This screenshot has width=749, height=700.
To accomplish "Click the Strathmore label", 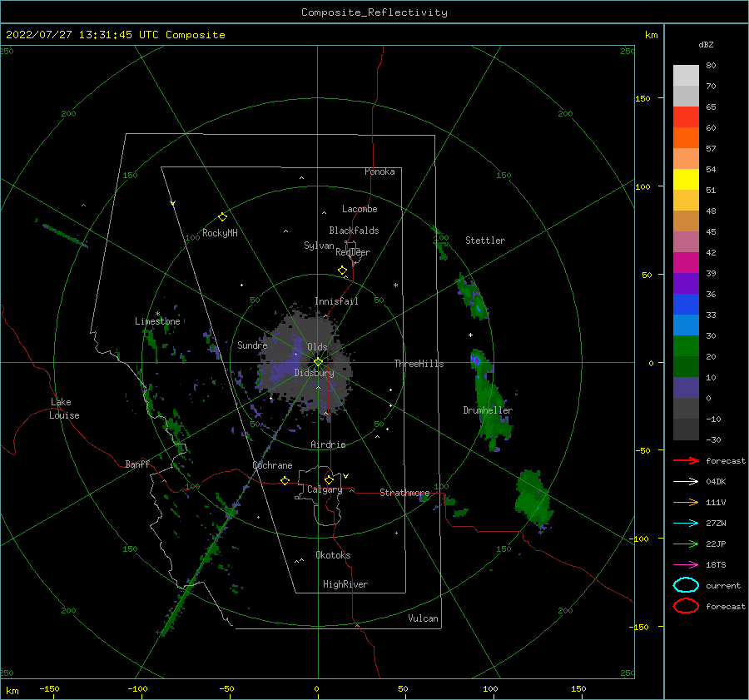I will point(404,493).
